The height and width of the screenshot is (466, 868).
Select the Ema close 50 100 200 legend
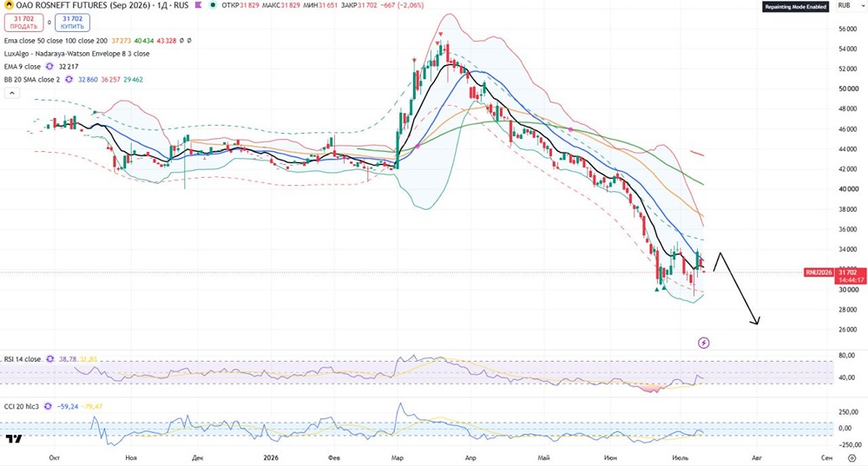point(56,41)
